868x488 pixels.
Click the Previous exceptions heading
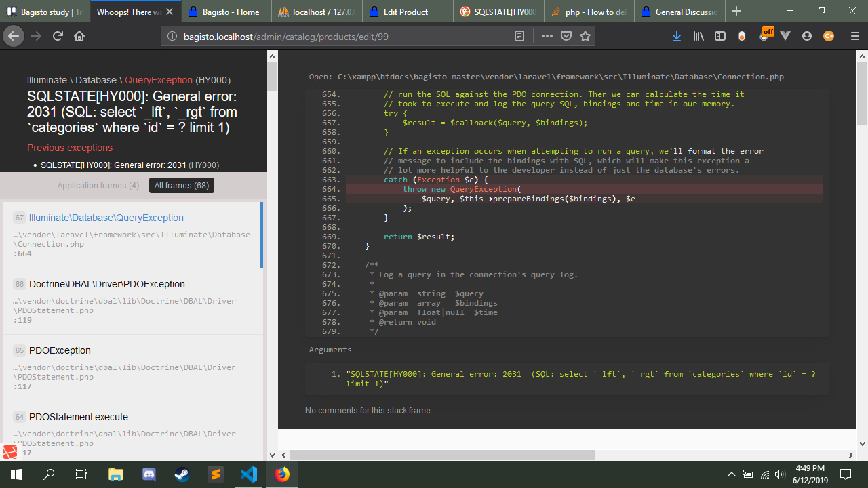pyautogui.click(x=70, y=148)
